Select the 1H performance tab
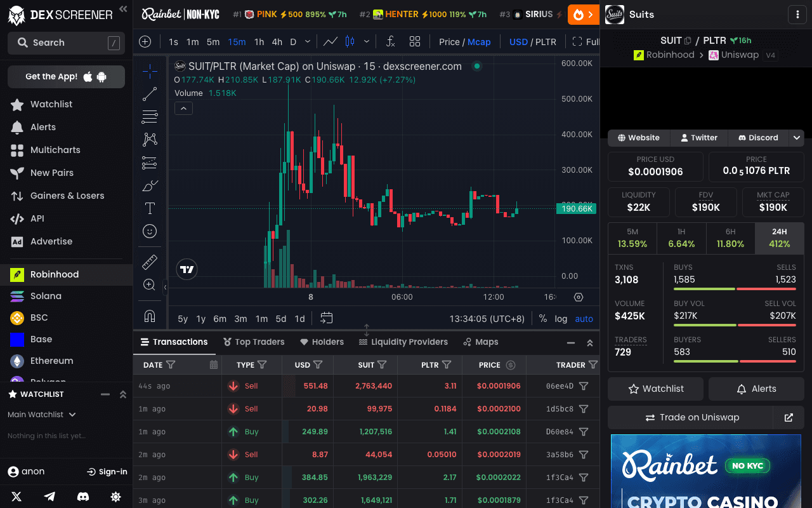Image resolution: width=812 pixels, height=508 pixels. pyautogui.click(x=681, y=237)
